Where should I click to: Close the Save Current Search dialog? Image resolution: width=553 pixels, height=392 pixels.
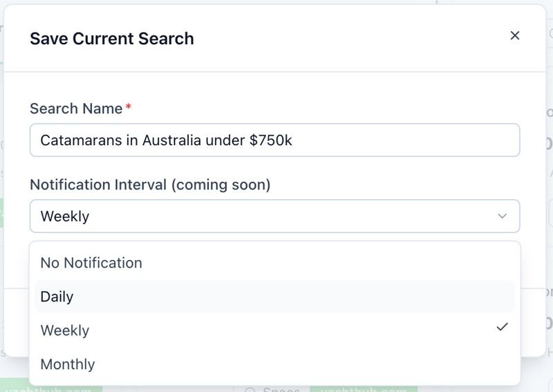515,35
